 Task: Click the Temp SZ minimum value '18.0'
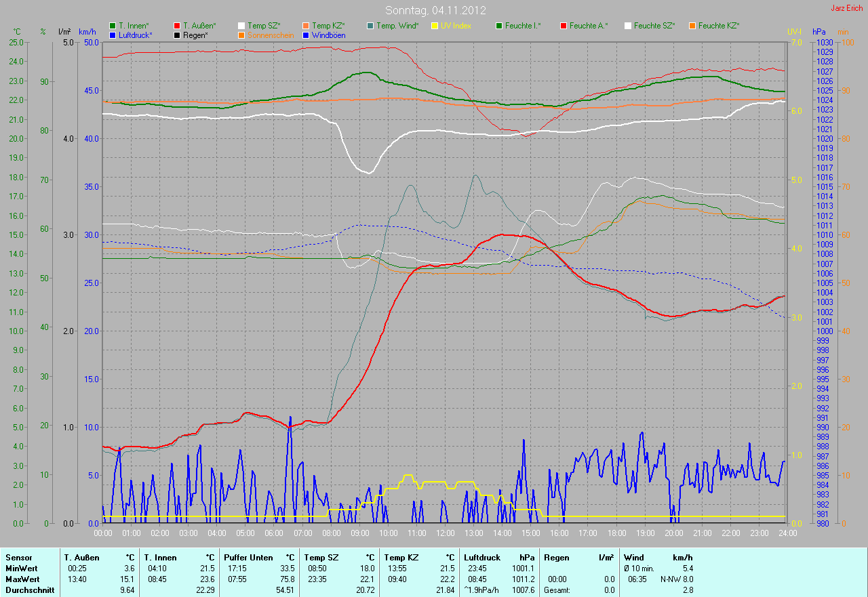click(x=367, y=569)
